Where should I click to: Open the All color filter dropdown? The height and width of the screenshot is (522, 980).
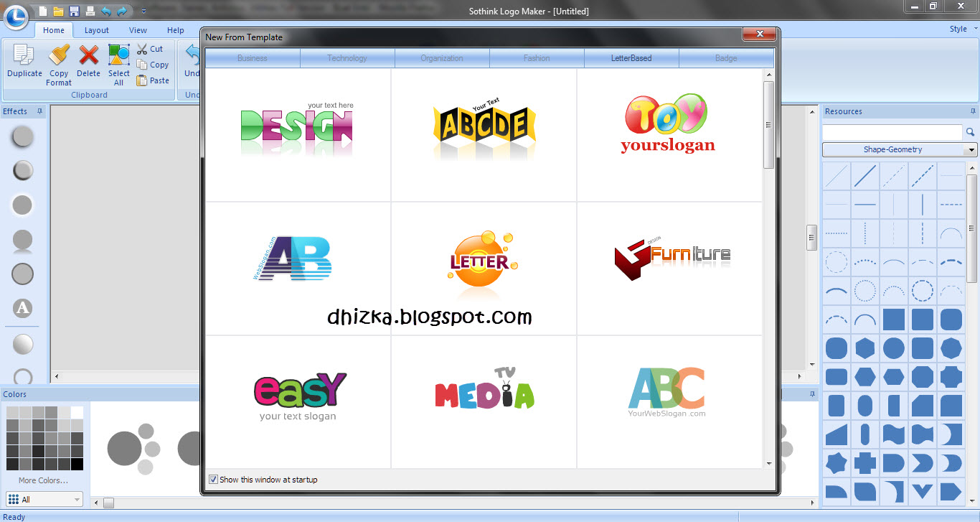pos(75,499)
